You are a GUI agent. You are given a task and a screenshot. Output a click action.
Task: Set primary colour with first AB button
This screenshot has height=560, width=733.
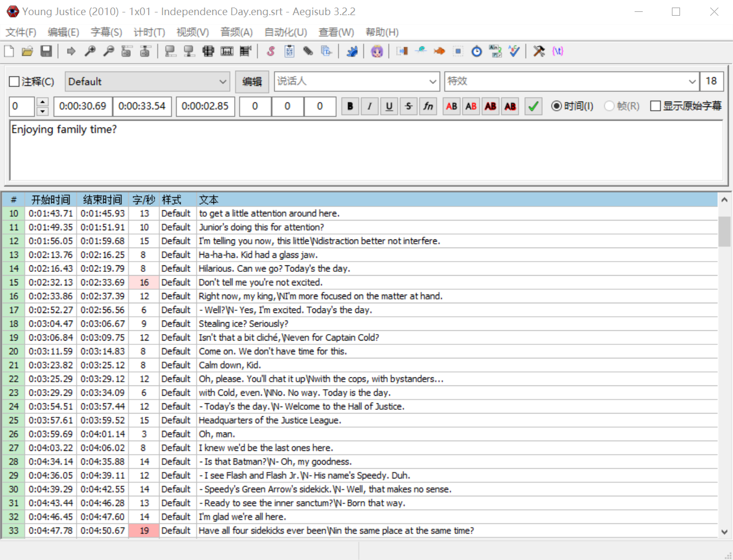click(452, 106)
